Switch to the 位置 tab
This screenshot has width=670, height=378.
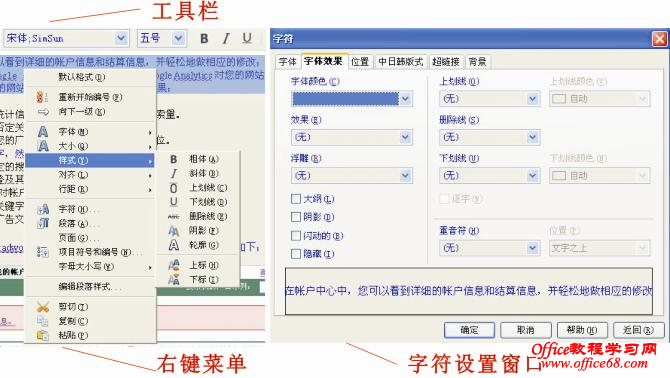click(360, 62)
